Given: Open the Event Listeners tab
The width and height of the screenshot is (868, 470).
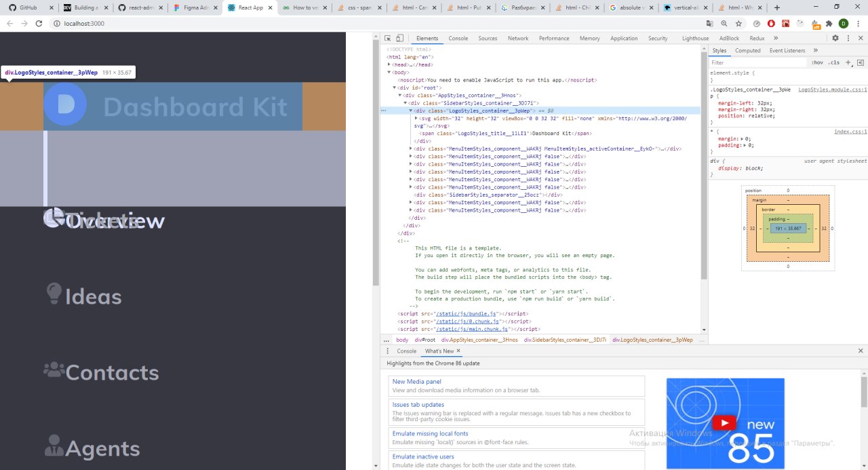Looking at the screenshot, I should 787,50.
